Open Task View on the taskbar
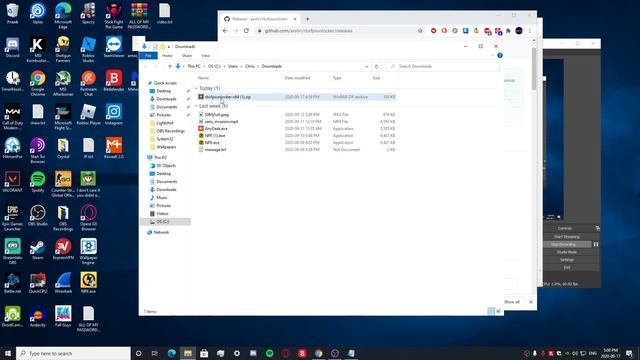Image resolution: width=640 pixels, height=360 pixels. pos(155,353)
